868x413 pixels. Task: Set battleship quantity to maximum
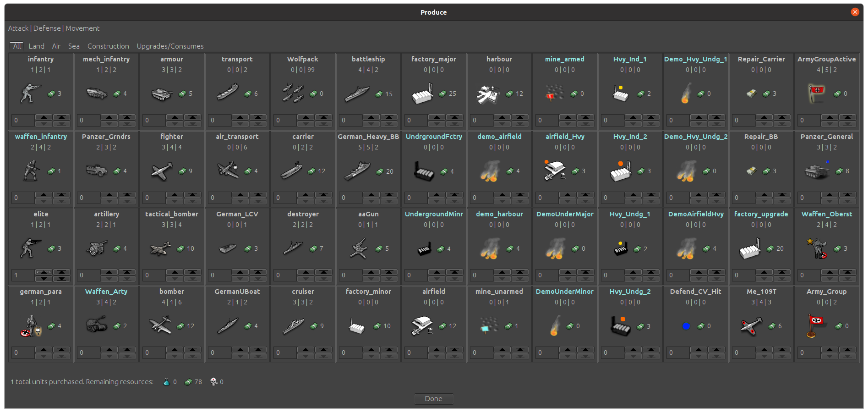pos(389,117)
